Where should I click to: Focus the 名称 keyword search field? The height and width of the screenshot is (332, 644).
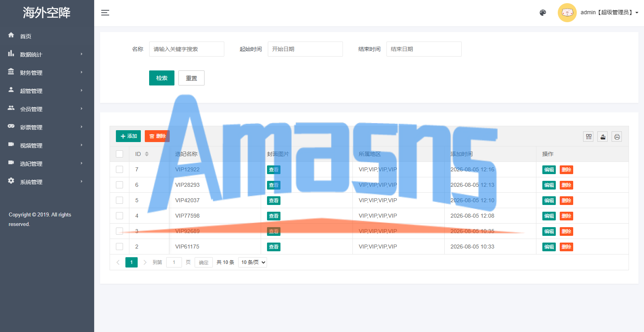187,49
